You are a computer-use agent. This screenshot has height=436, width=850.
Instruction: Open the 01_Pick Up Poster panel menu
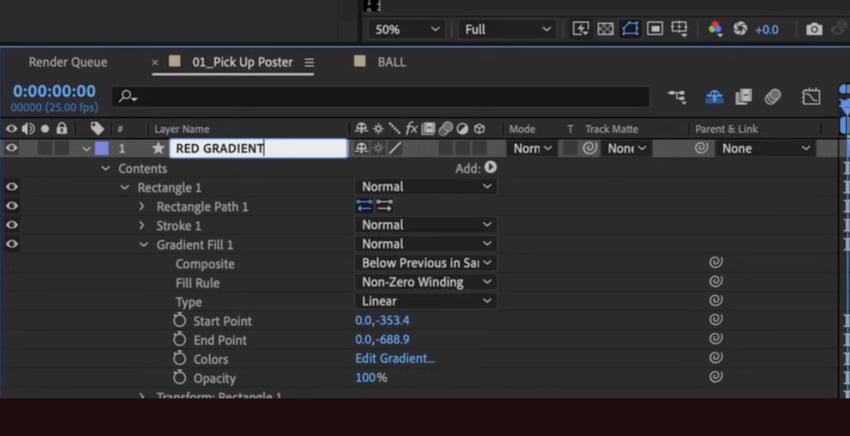(309, 62)
